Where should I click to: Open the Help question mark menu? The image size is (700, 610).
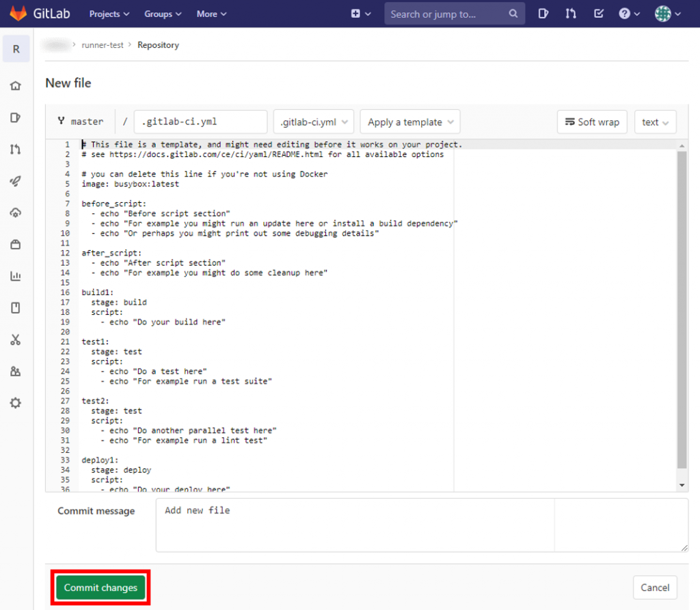pyautogui.click(x=629, y=14)
